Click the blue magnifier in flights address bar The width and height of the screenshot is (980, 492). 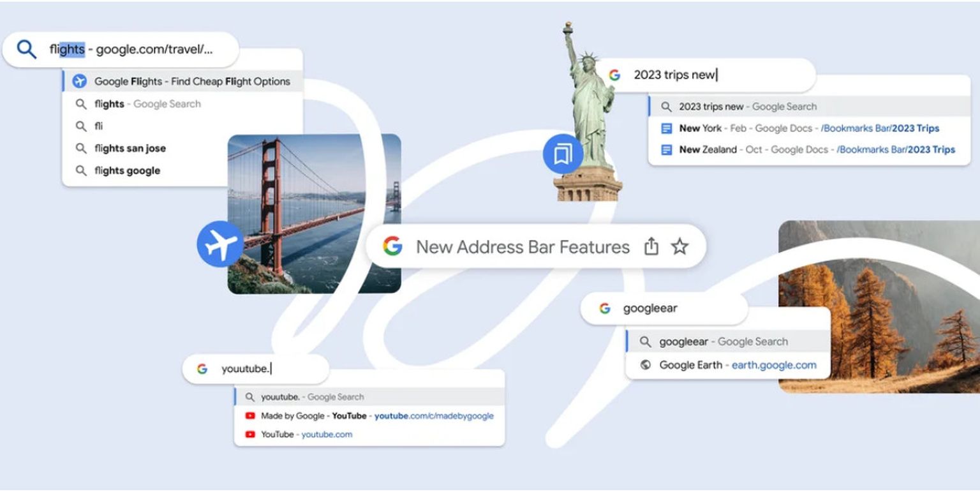[x=26, y=49]
